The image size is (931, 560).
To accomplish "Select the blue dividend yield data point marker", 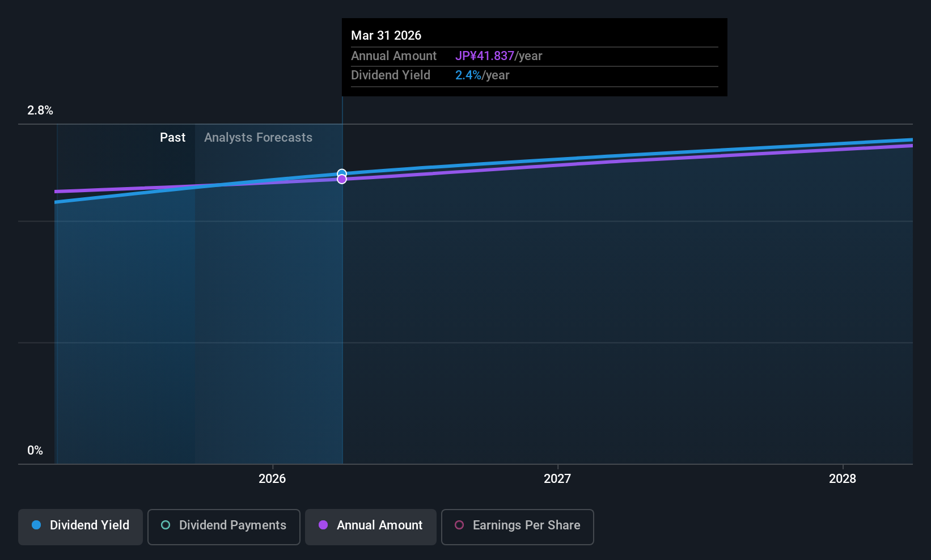I will (342, 173).
